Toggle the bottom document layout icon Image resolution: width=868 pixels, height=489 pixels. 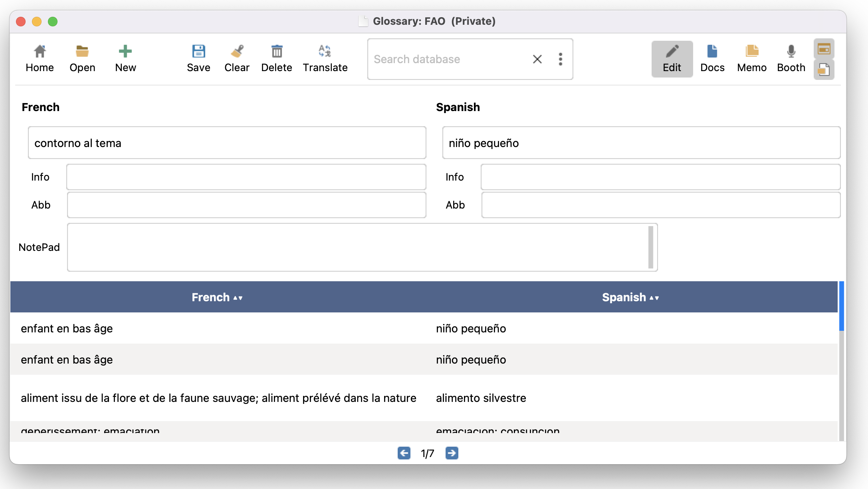coord(824,70)
